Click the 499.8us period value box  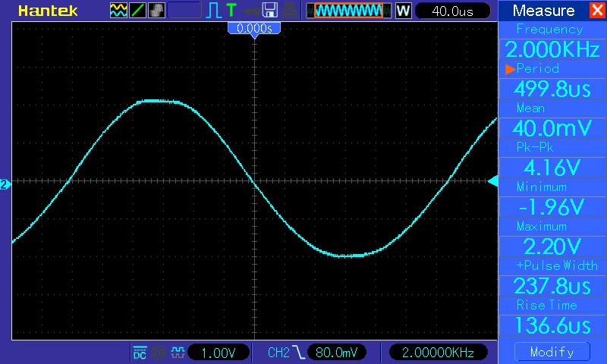[x=552, y=89]
